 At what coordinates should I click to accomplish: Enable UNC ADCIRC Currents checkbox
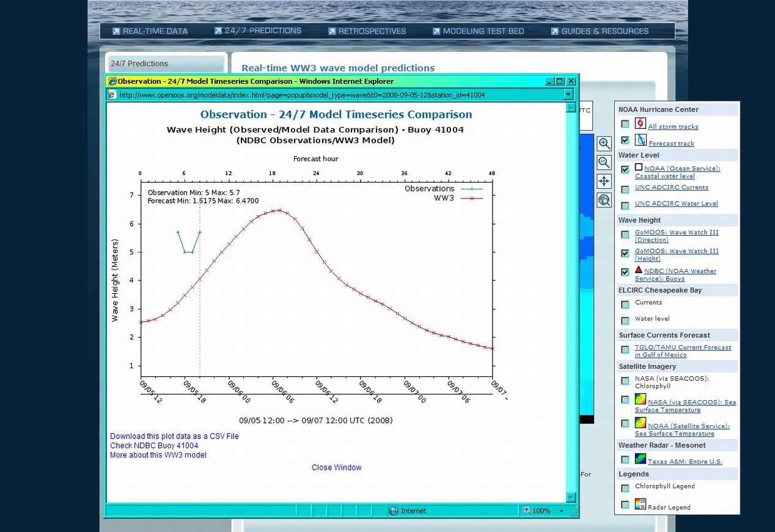coord(625,189)
